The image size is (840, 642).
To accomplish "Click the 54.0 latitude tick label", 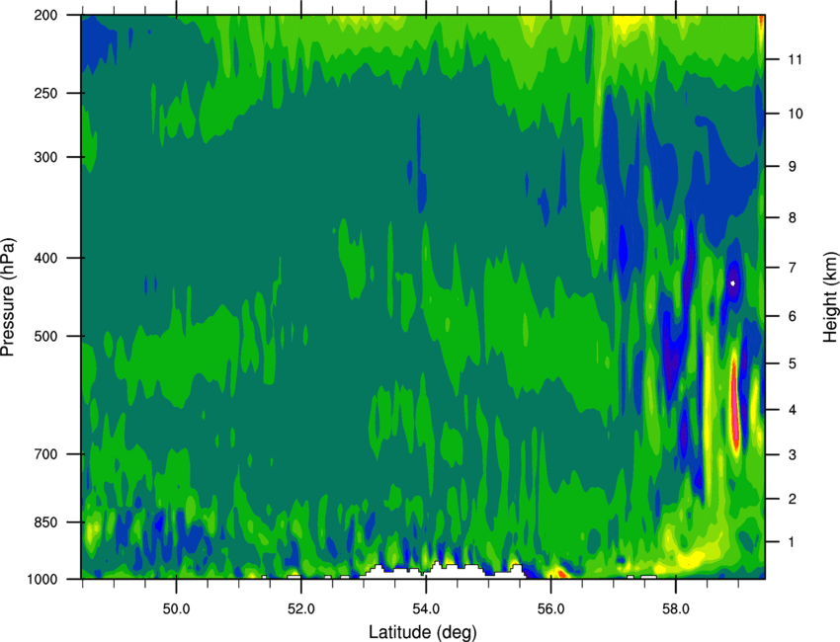I will [426, 609].
